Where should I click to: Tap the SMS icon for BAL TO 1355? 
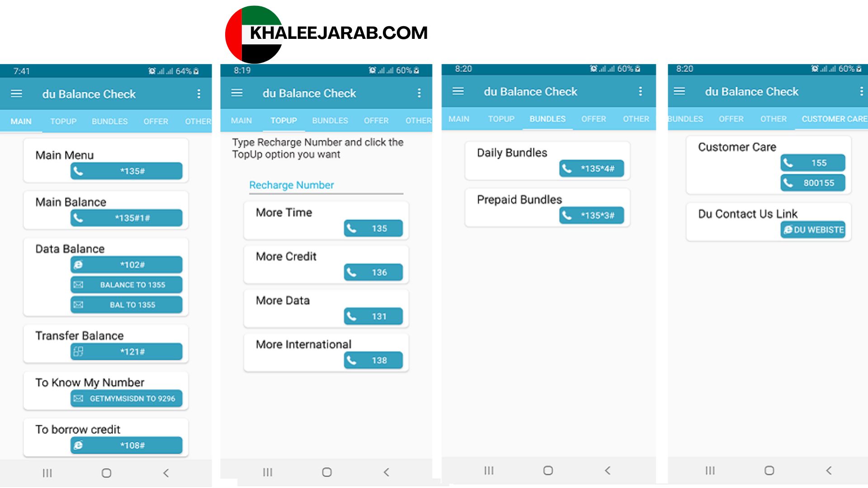click(x=78, y=305)
